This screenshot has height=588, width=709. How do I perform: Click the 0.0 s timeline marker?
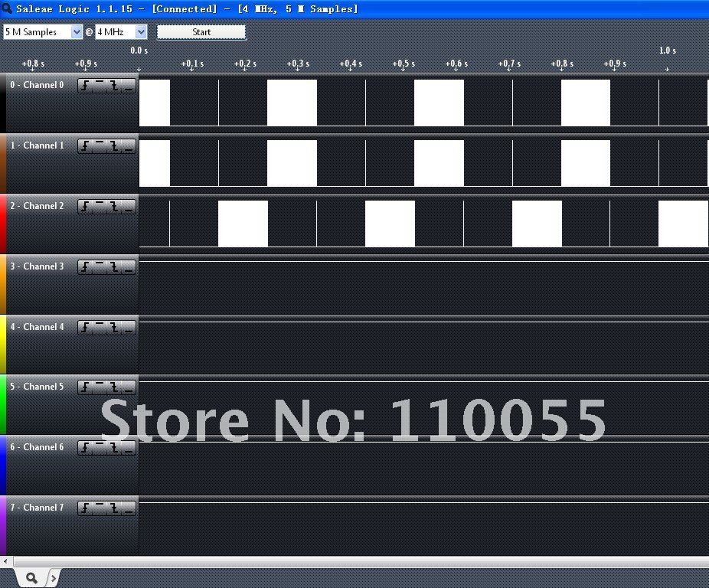pyautogui.click(x=139, y=51)
